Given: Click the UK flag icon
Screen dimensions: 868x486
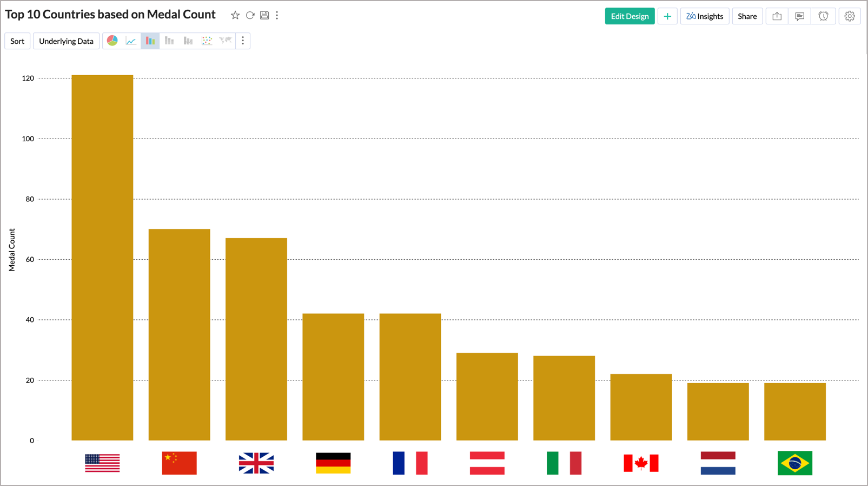Looking at the screenshot, I should tap(256, 463).
